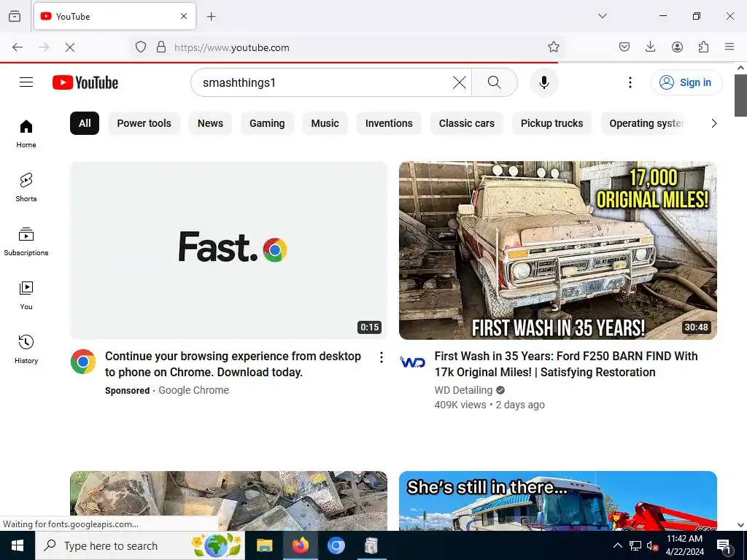Viewport: 747px width, 560px height.
Task: Select the Music chip
Action: point(325,123)
